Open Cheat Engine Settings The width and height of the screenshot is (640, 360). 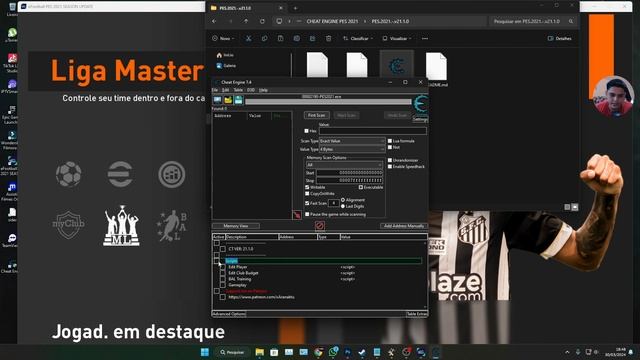420,119
